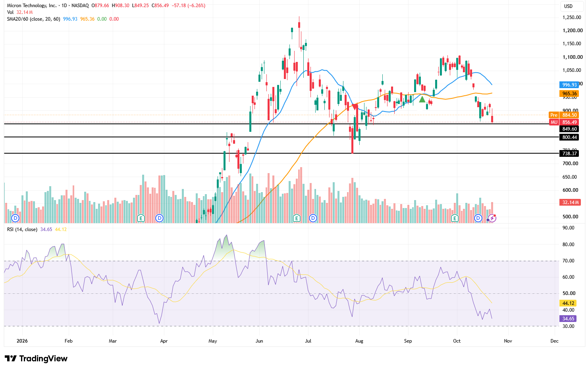Select the 800.44 horizontal price line label
This screenshot has width=588, height=370.
click(569, 137)
